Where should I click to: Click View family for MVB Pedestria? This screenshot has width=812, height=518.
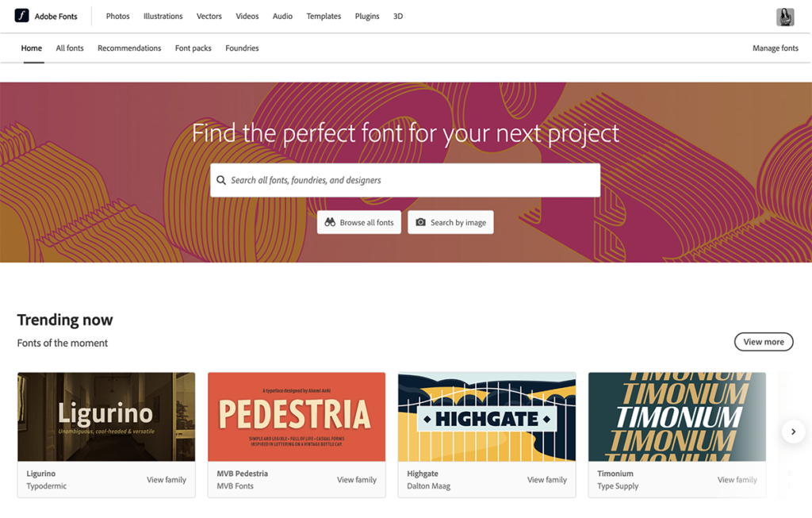357,480
